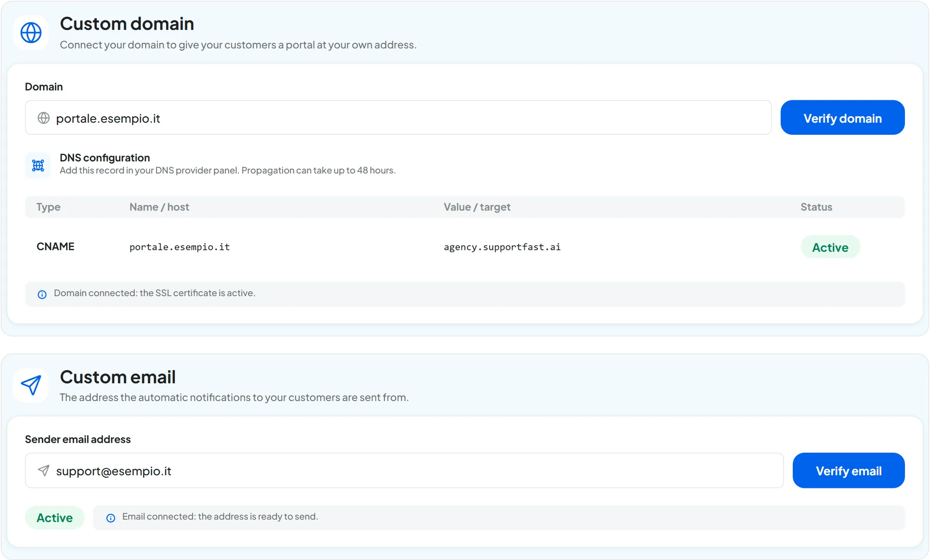This screenshot has width=930, height=560.
Task: Click the Verify domain button
Action: [843, 118]
